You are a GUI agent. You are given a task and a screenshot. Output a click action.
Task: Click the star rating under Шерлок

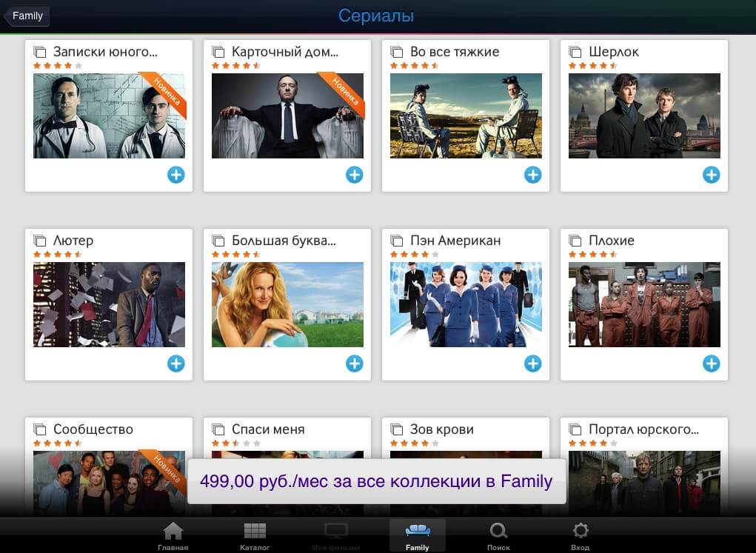pos(593,66)
